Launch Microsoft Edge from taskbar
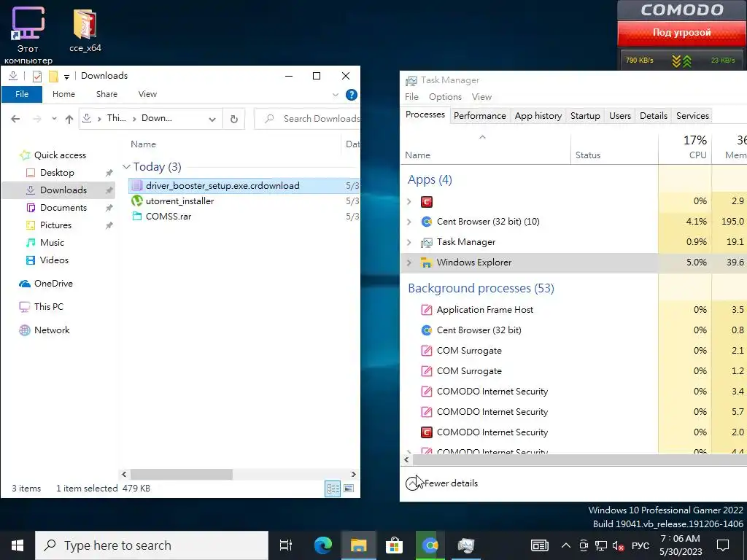Image resolution: width=747 pixels, height=560 pixels. pos(322,545)
